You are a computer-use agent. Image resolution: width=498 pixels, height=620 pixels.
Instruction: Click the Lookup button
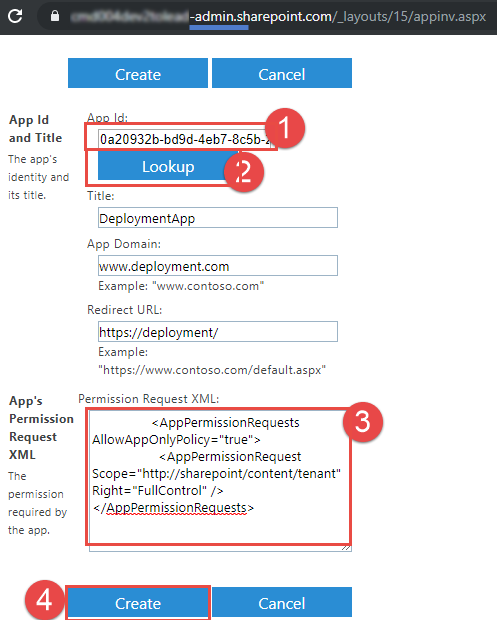168,166
